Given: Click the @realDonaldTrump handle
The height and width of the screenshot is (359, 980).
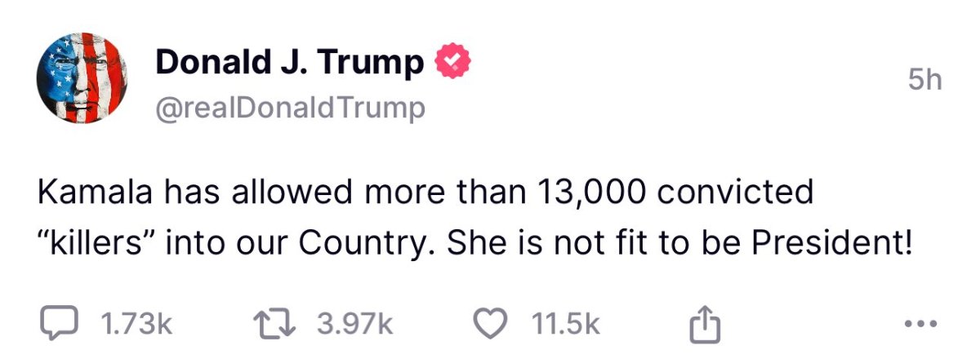Looking at the screenshot, I should click(x=291, y=108).
